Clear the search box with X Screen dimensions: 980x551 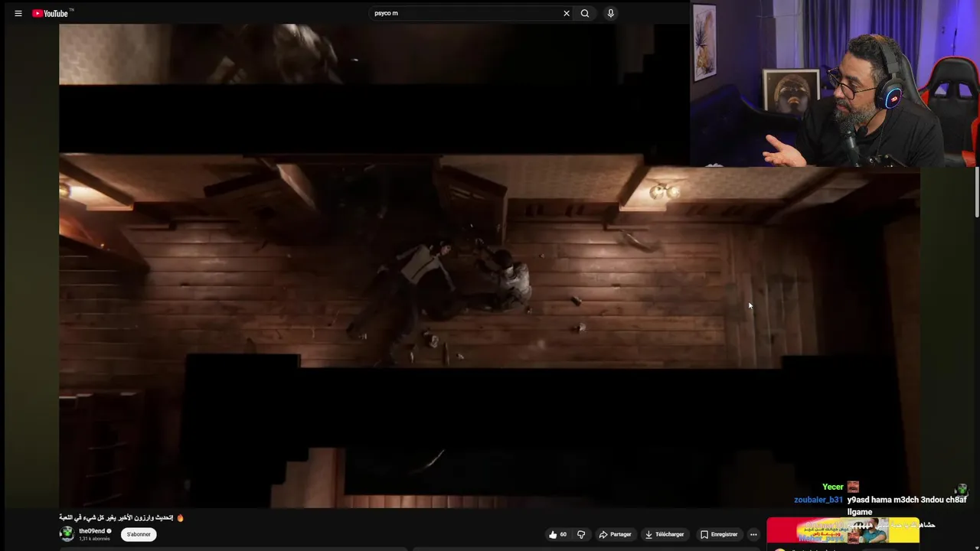(567, 13)
